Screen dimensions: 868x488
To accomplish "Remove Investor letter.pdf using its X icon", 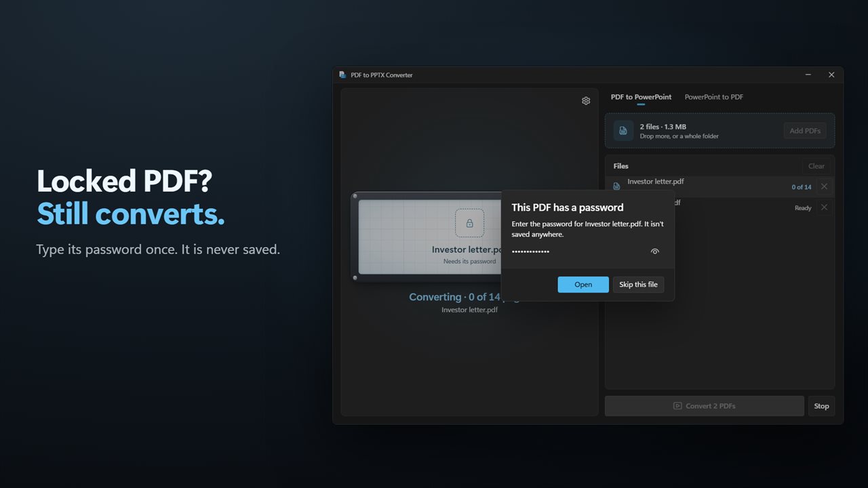I will pyautogui.click(x=824, y=186).
